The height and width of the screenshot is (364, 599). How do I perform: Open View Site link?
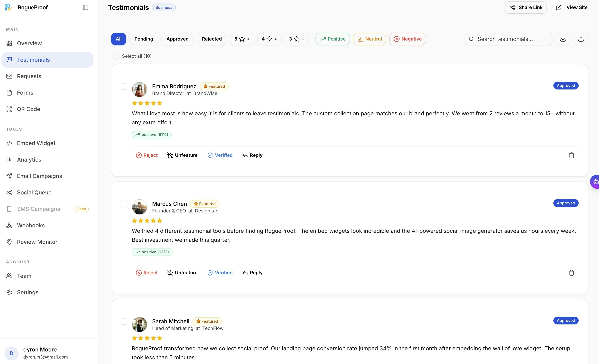[x=572, y=7]
